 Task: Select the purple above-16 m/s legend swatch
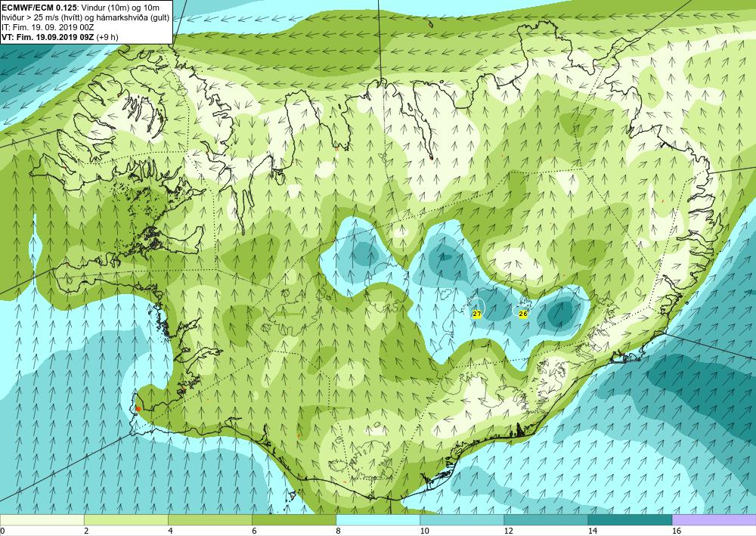tap(714, 519)
